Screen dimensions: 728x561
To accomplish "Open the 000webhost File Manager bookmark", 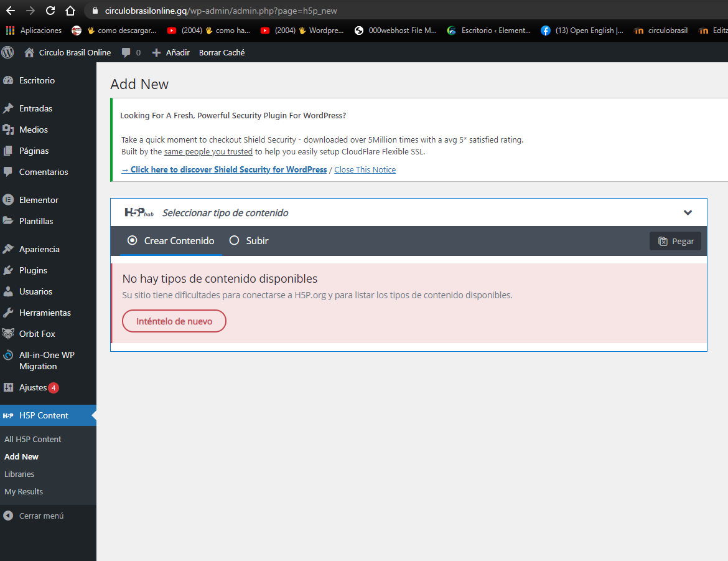I will tap(396, 31).
